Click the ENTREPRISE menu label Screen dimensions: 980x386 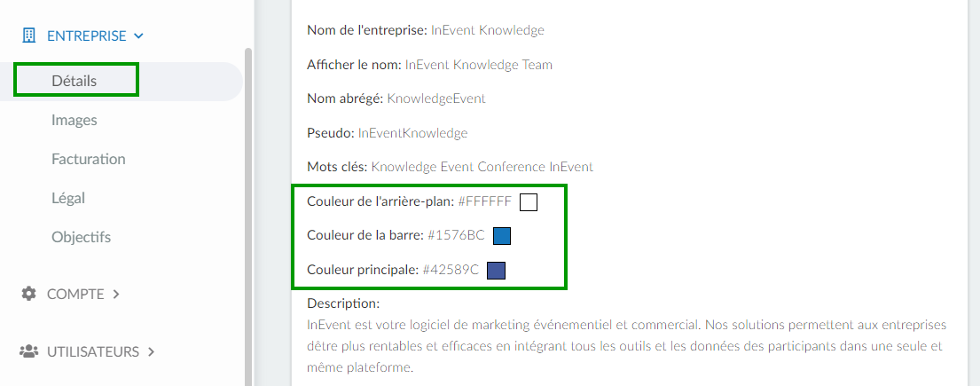pyautogui.click(x=87, y=36)
